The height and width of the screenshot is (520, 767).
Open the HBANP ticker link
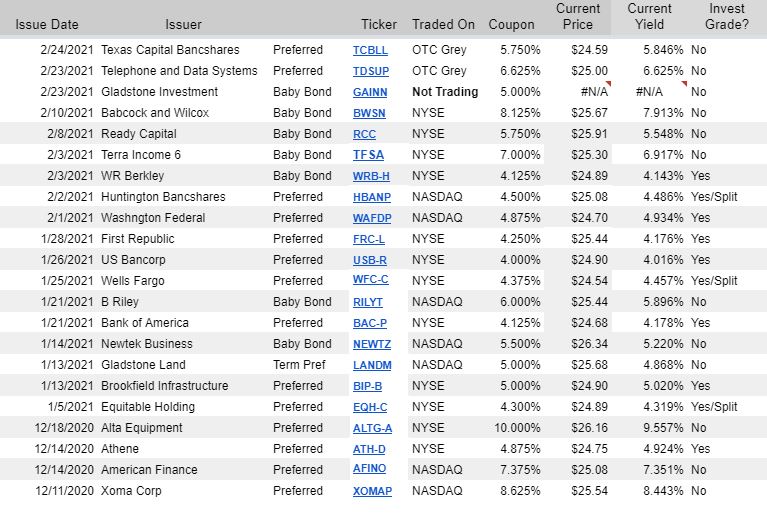pyautogui.click(x=372, y=197)
